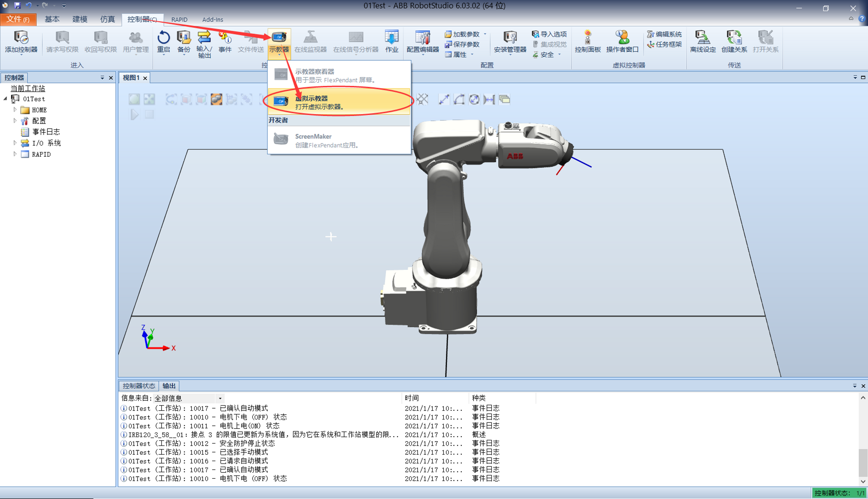Screen dimensions: 868x499
Task: Click the 当前工作站 link
Action: (x=27, y=88)
